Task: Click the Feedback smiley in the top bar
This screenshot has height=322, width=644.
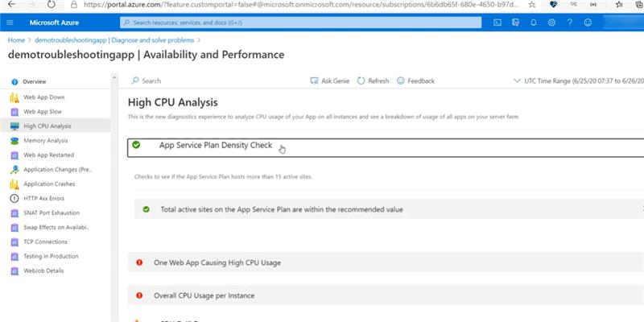Action: tap(588, 23)
